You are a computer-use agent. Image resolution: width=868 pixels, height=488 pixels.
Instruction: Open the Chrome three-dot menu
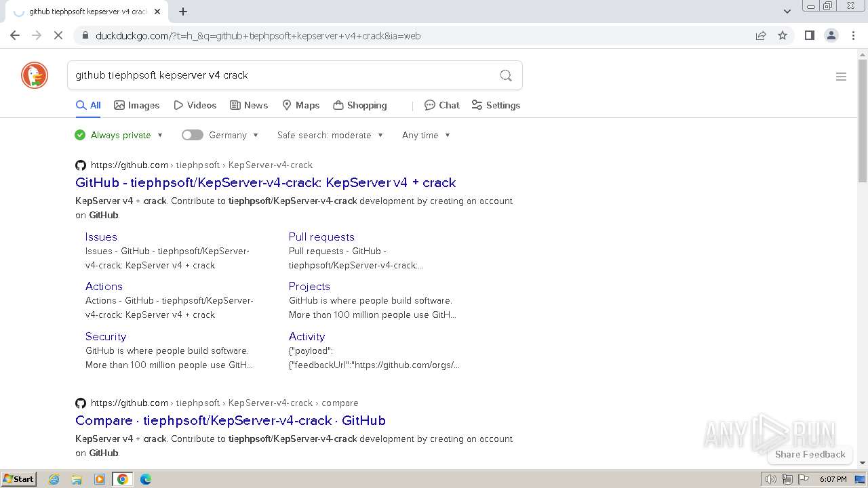point(853,35)
